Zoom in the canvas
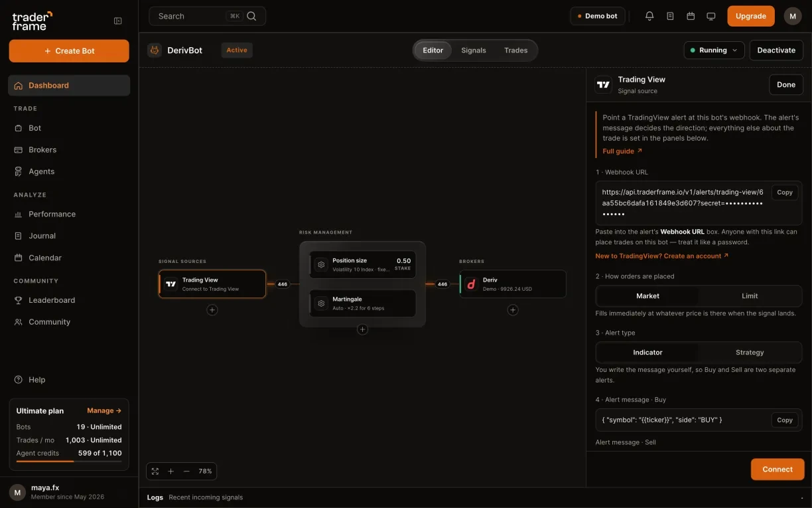 170,471
